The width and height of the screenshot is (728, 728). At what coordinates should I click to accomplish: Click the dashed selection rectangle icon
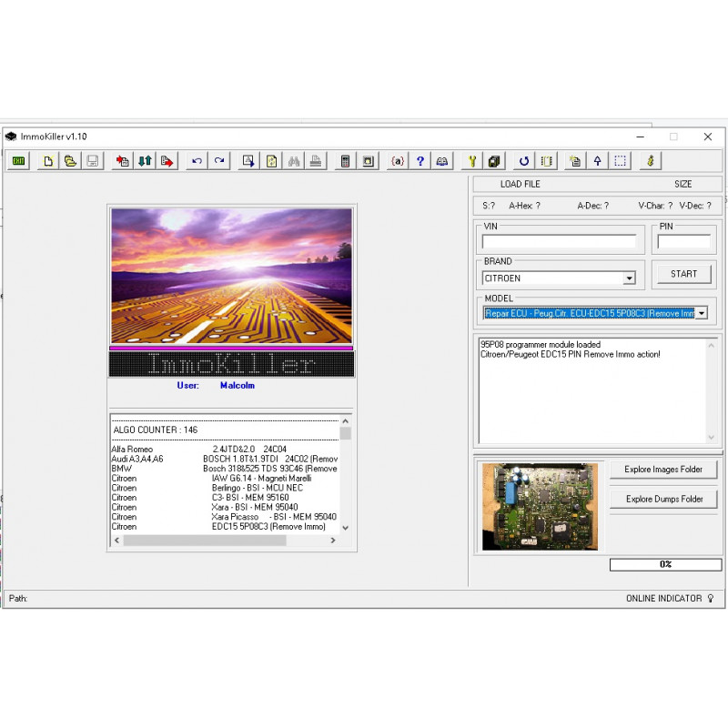618,161
